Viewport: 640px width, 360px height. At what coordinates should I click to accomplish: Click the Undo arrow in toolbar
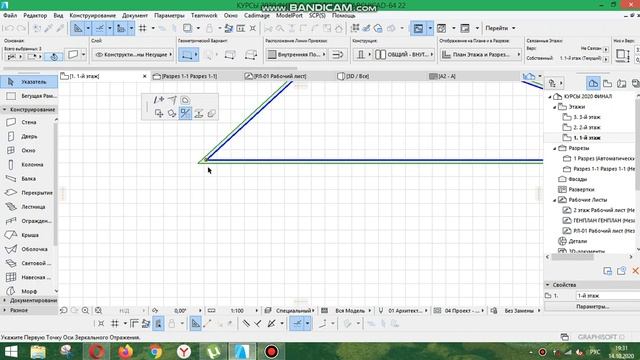click(10, 28)
